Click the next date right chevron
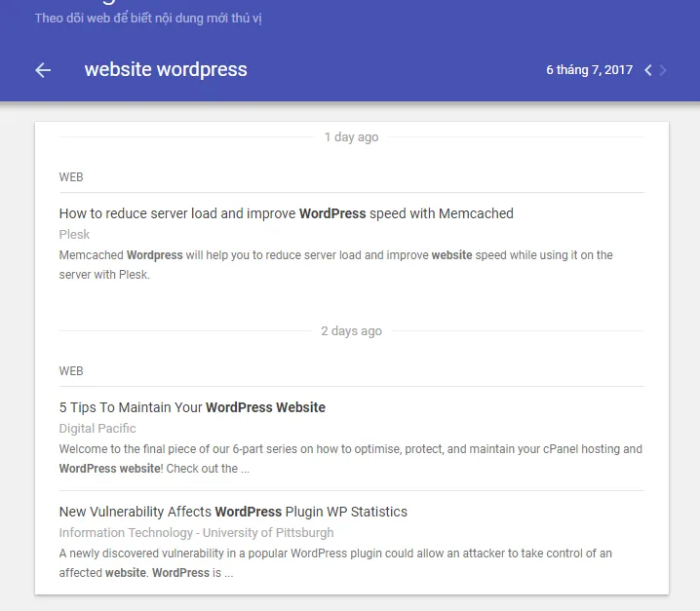700x611 pixels. [664, 70]
